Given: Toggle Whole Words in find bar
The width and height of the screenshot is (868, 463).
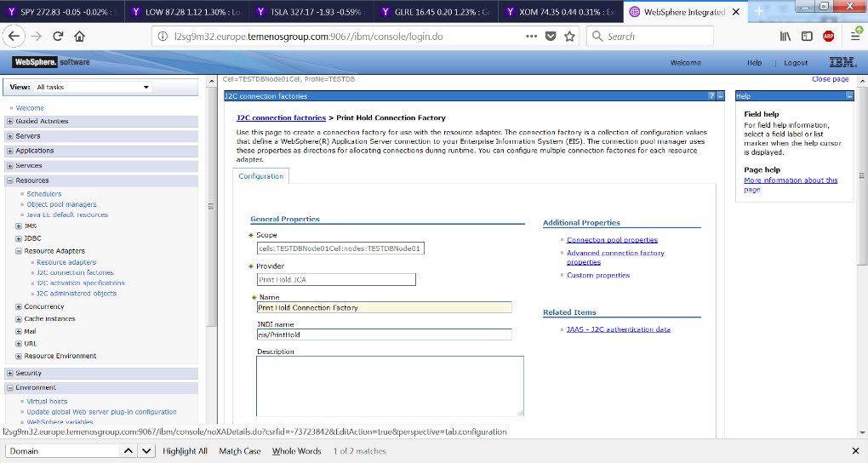Looking at the screenshot, I should (296, 451).
